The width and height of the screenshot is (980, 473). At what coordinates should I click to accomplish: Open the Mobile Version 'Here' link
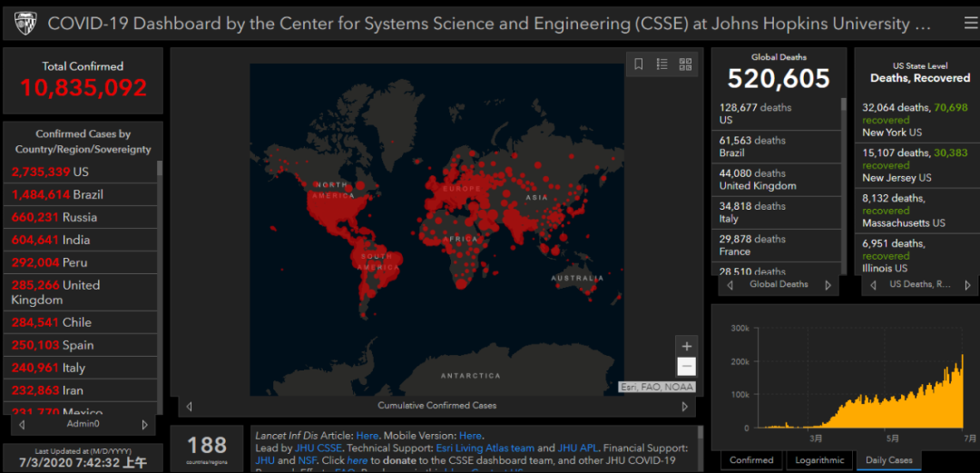(471, 436)
